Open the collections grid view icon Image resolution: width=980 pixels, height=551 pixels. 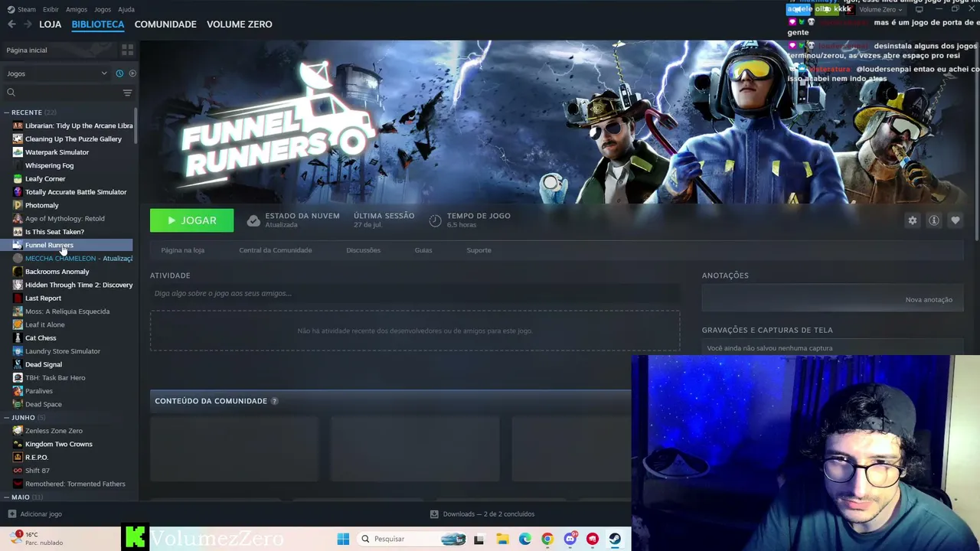click(x=127, y=50)
